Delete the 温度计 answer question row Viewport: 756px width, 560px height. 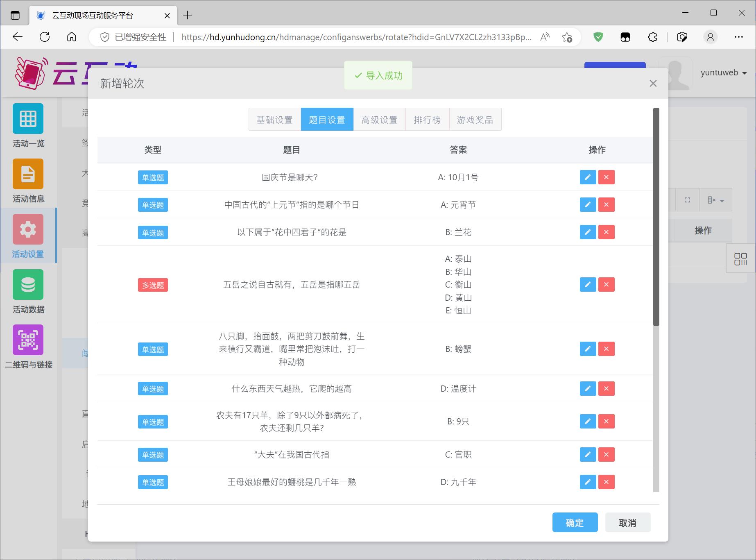click(606, 389)
